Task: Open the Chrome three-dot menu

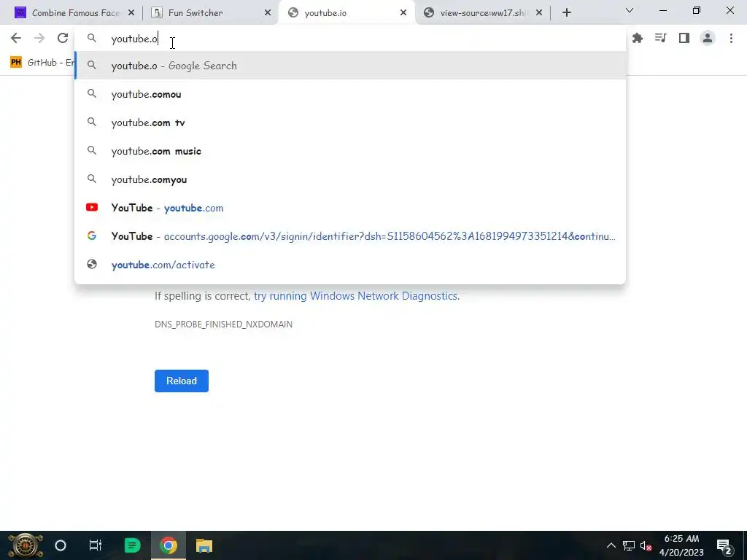Action: (731, 38)
